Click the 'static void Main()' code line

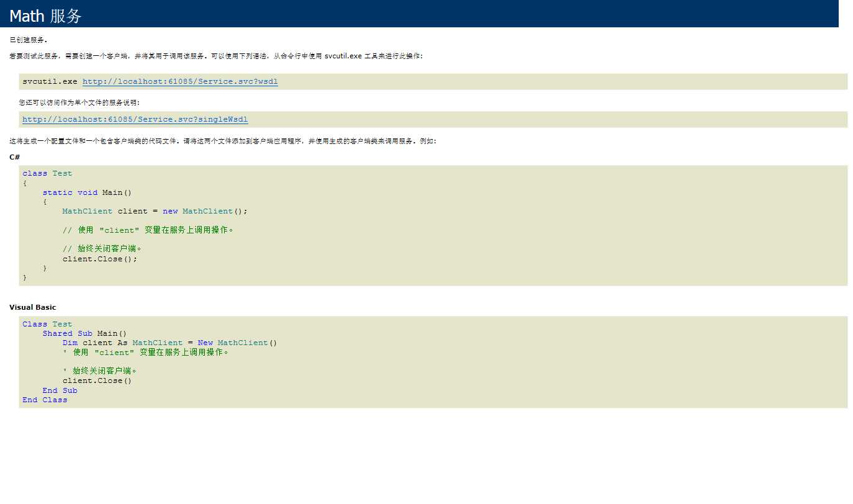click(88, 192)
